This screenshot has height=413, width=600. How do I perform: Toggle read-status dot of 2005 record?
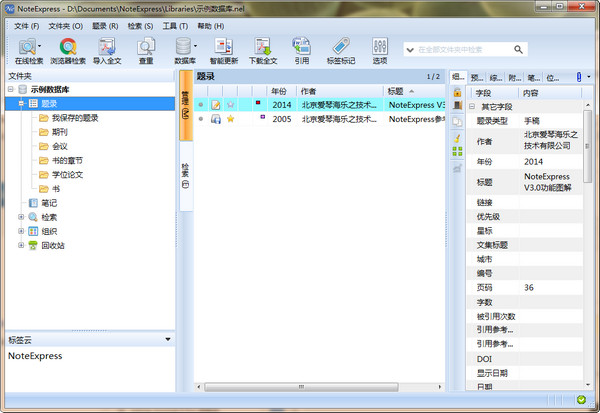point(201,119)
